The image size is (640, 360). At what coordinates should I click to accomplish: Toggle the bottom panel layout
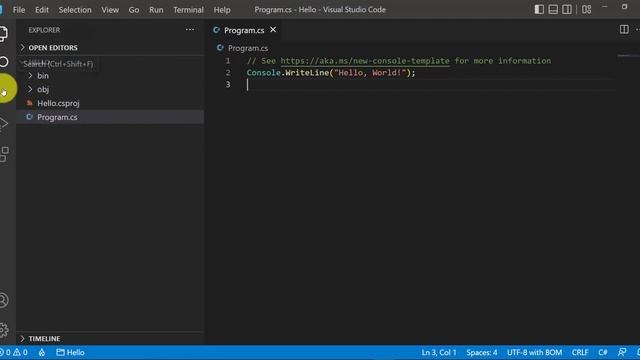coord(553,9)
